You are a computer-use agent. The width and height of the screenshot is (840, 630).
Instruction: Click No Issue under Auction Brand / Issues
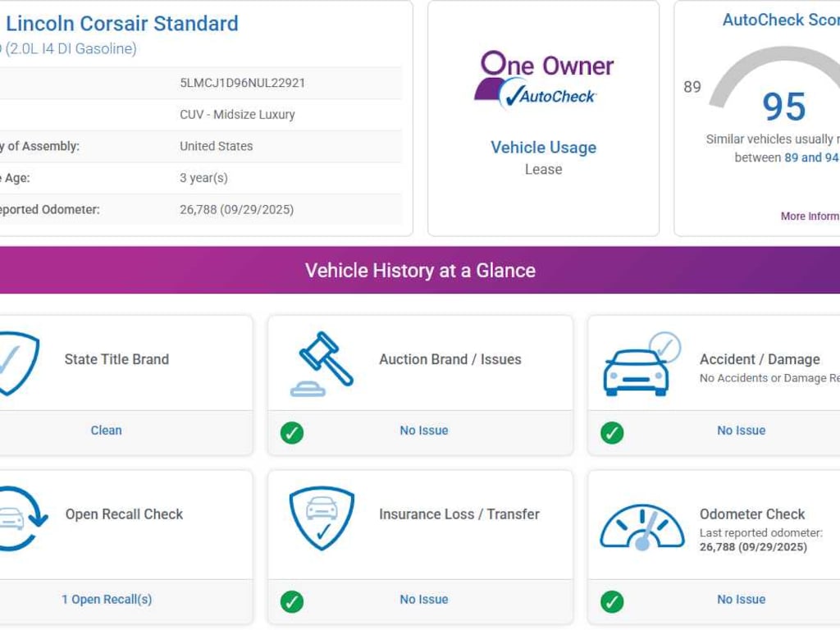(424, 431)
